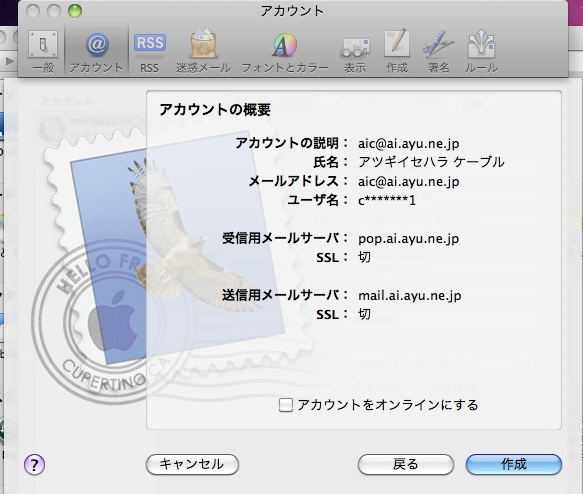This screenshot has height=494, width=583.
Task: Select the アカウント toolbar icon
Action: 96,51
